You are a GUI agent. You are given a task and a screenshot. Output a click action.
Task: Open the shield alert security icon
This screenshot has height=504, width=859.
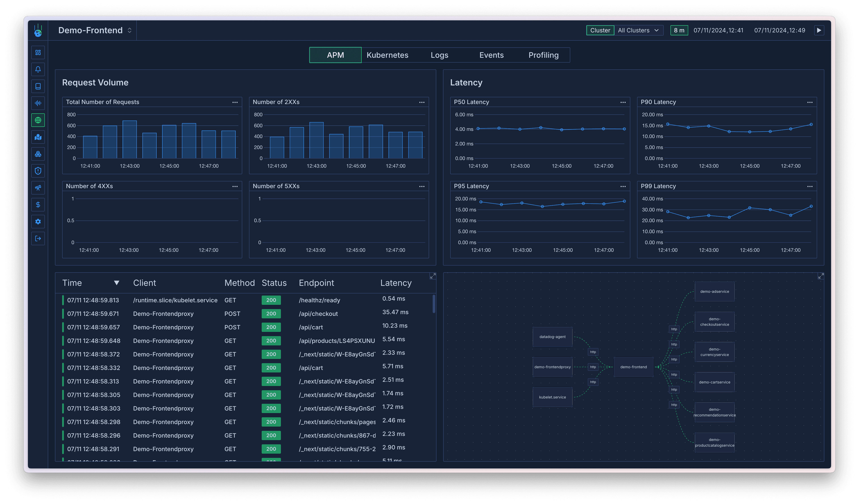pos(38,171)
